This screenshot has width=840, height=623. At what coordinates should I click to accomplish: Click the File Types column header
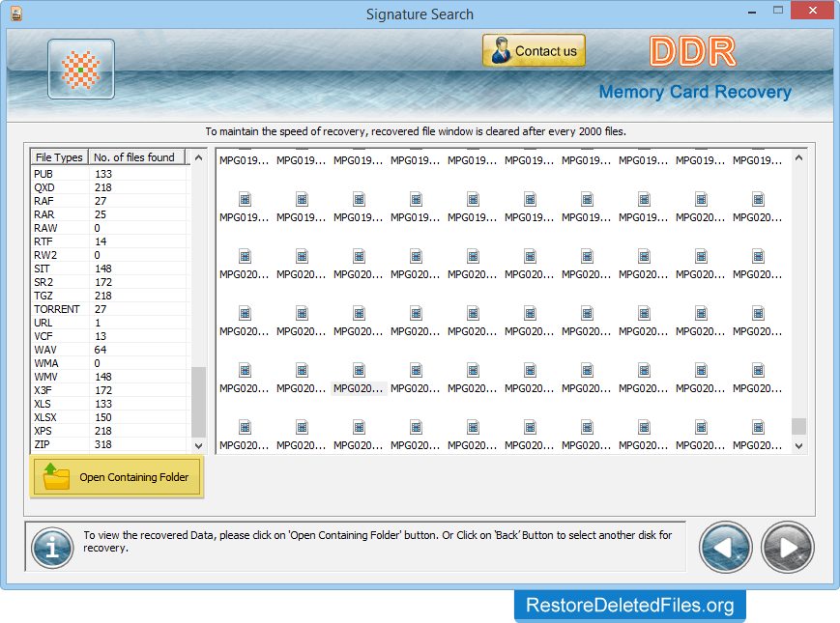point(59,157)
